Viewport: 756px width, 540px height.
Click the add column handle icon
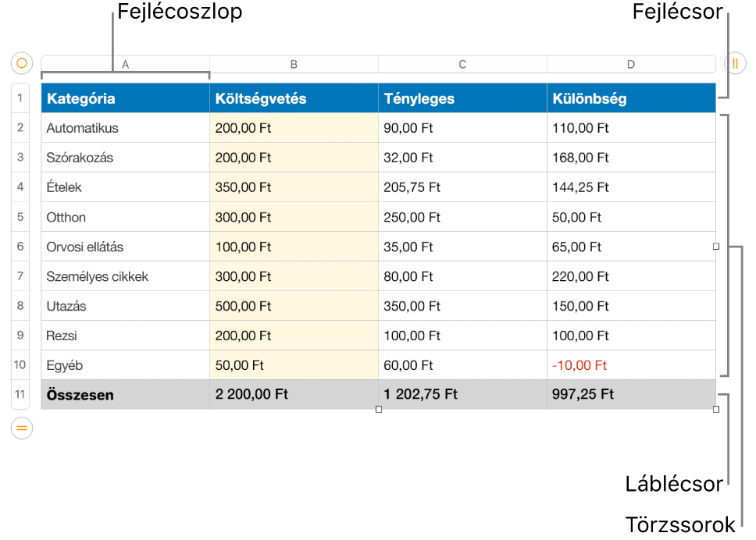pyautogui.click(x=735, y=63)
